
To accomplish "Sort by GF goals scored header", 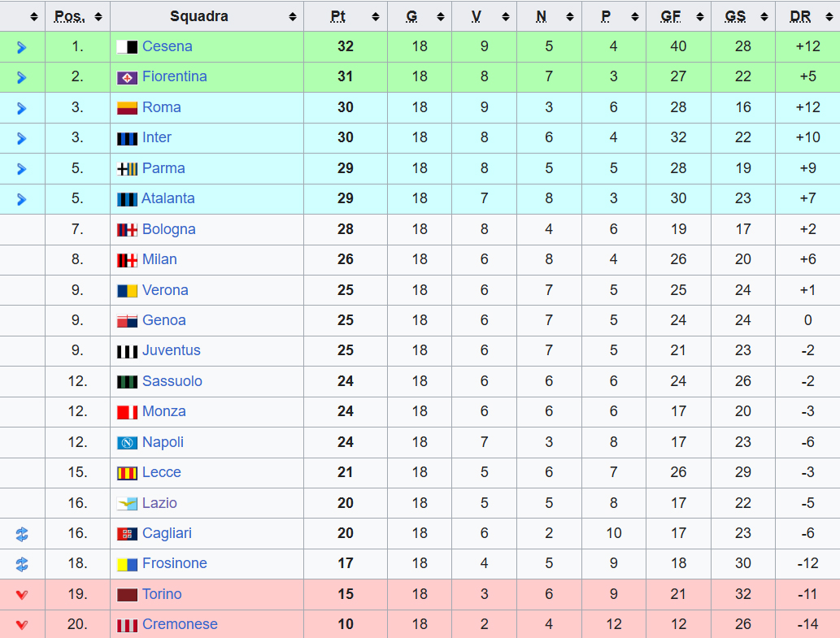I will (x=678, y=16).
